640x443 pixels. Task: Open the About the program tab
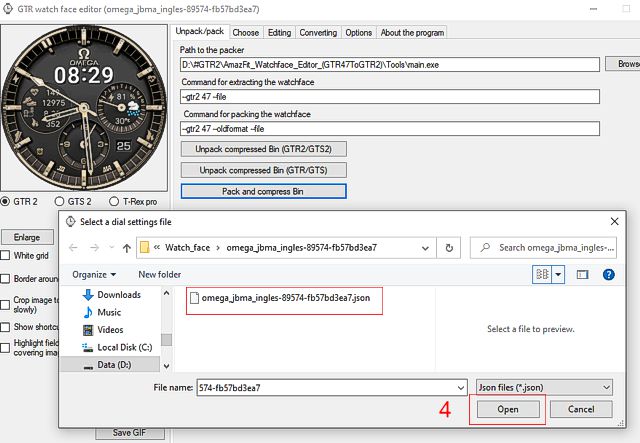[412, 33]
